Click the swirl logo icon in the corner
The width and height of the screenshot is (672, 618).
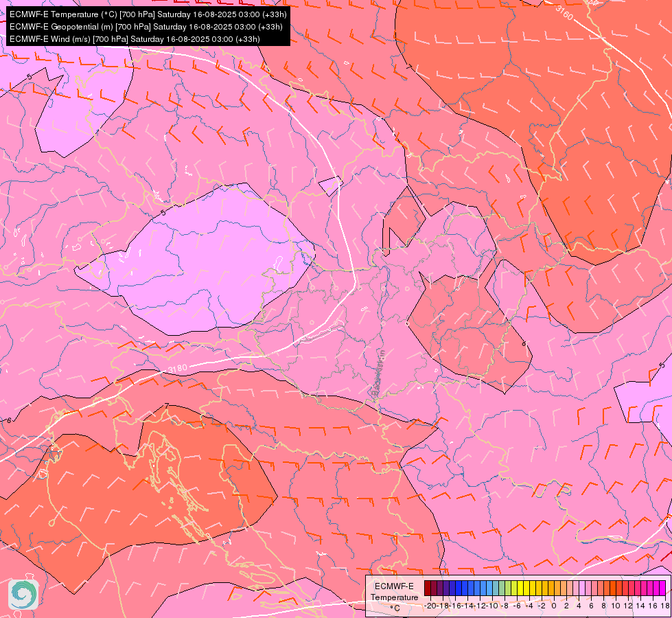[23, 595]
